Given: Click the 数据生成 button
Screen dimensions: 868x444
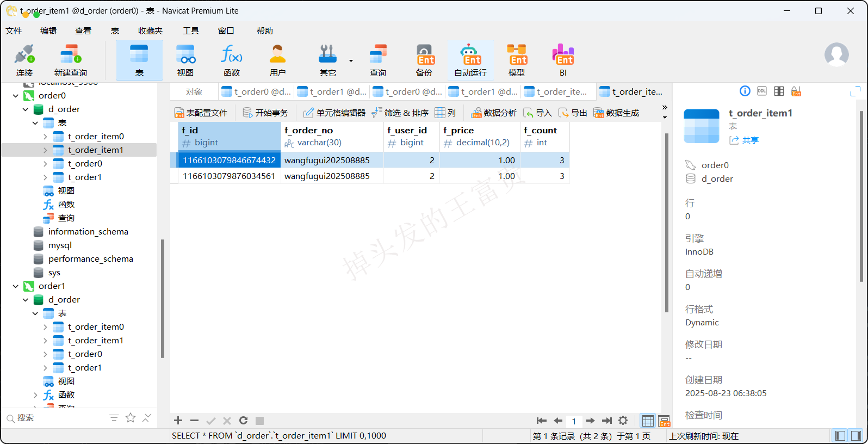Looking at the screenshot, I should click(616, 113).
